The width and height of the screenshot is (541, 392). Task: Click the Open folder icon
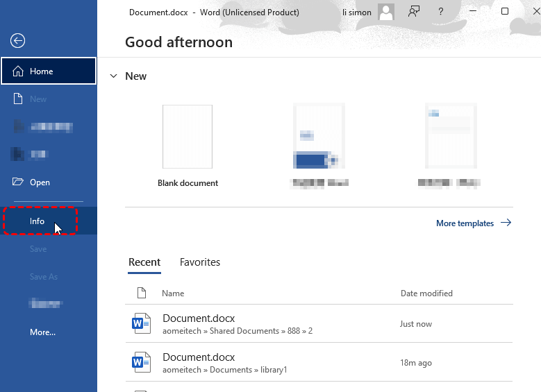coord(18,181)
